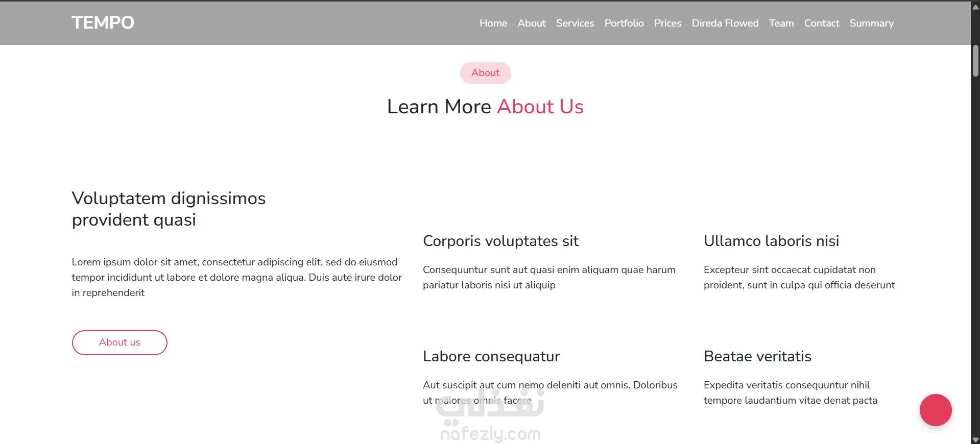The height and width of the screenshot is (444, 980).
Task: Go to the Team section
Action: click(781, 23)
